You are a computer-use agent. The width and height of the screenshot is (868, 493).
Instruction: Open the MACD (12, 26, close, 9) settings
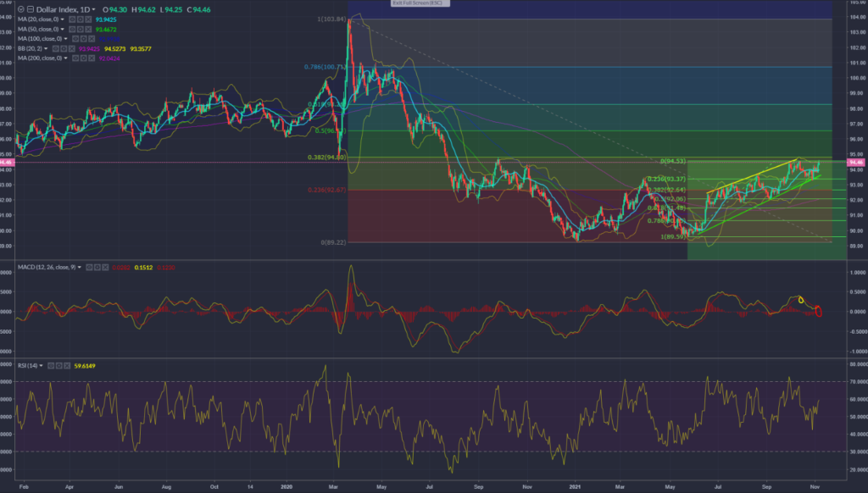pyautogui.click(x=98, y=267)
